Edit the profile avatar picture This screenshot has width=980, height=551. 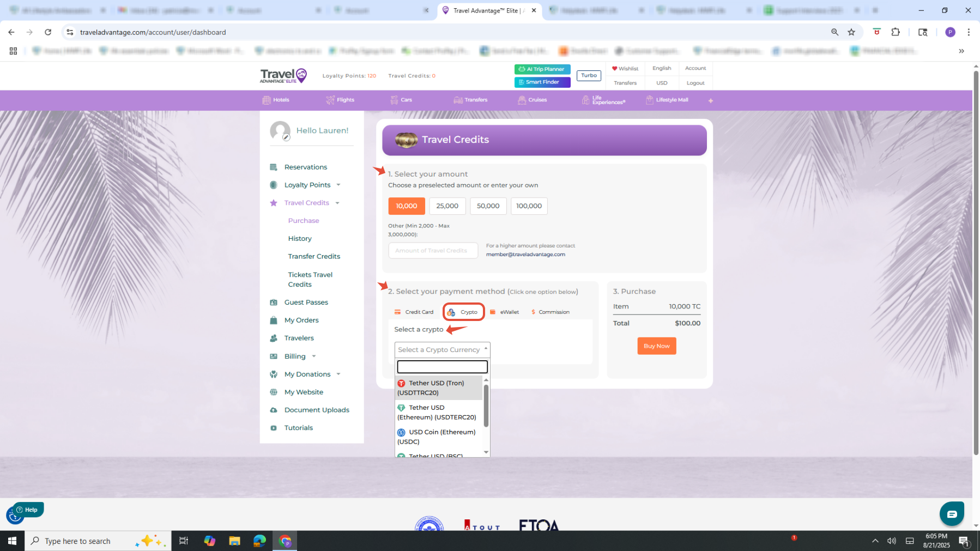[x=286, y=138]
